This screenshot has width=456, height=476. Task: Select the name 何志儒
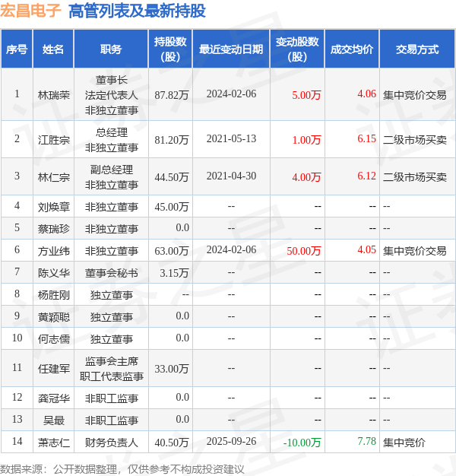[x=54, y=339]
